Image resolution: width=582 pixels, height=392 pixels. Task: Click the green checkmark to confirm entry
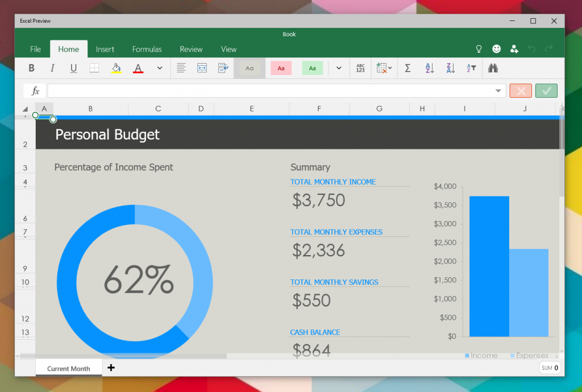tap(546, 90)
